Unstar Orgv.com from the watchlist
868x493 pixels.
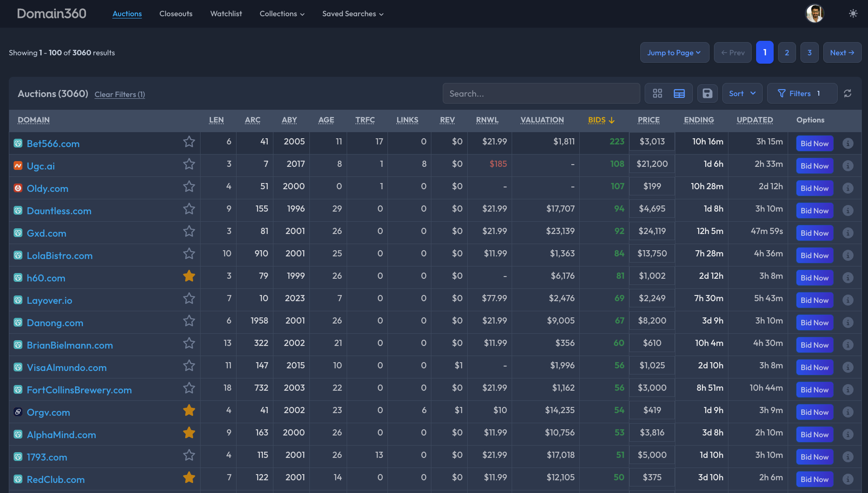click(x=189, y=410)
